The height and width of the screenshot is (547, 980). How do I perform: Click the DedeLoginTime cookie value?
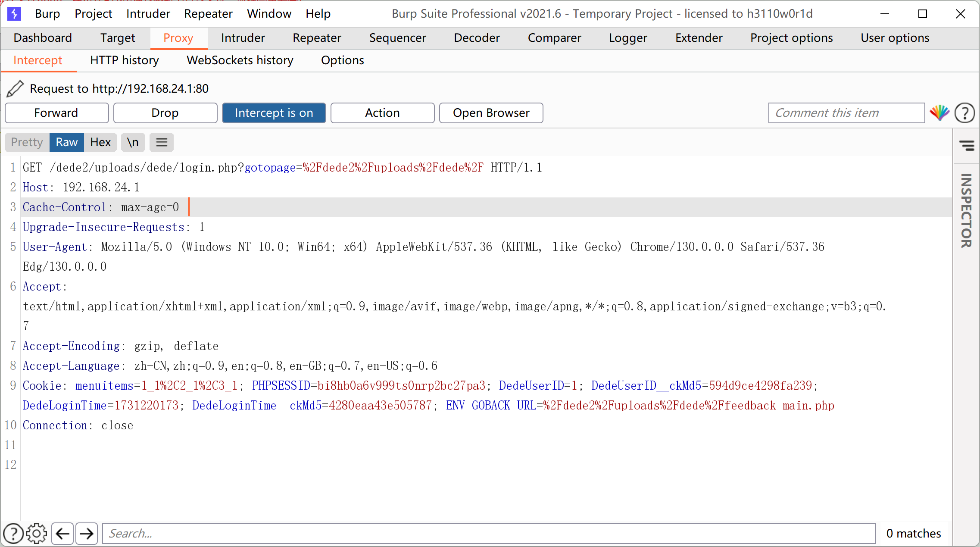tap(147, 406)
